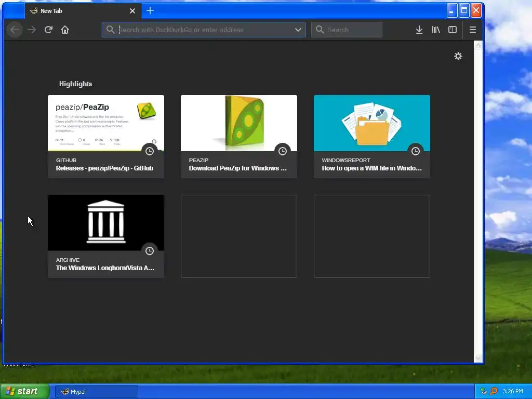Reload the current page
This screenshot has width=532, height=399.
point(48,30)
